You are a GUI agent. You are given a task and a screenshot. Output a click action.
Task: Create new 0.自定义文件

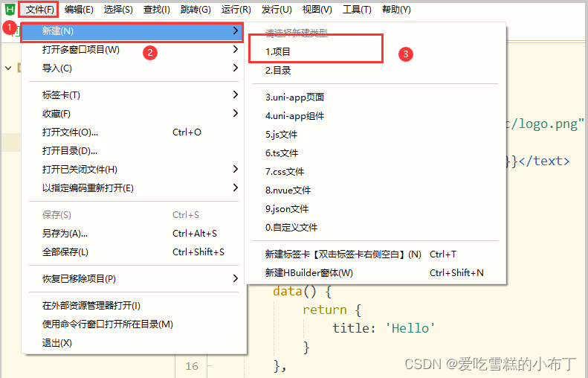(x=375, y=227)
